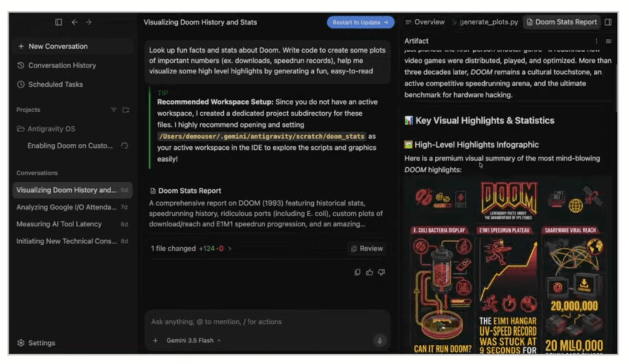Open the Doom Stats Report file link
The width and height of the screenshot is (629, 364).
pos(186,191)
